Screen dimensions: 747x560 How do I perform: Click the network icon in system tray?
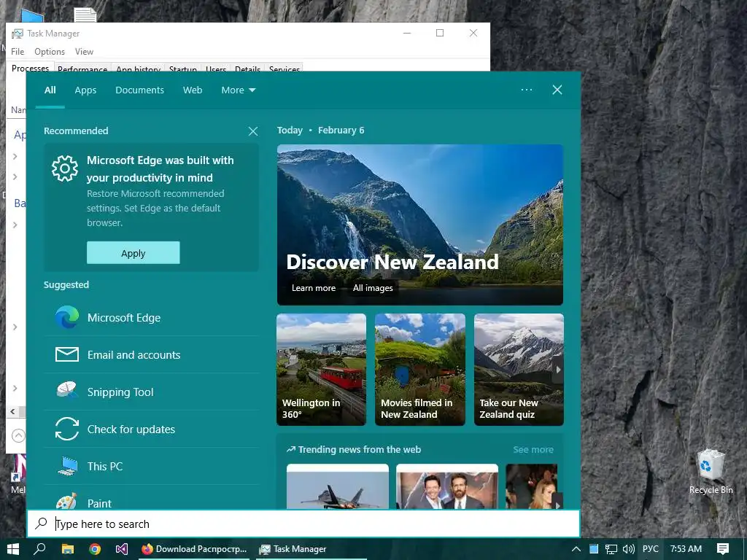pyautogui.click(x=611, y=549)
